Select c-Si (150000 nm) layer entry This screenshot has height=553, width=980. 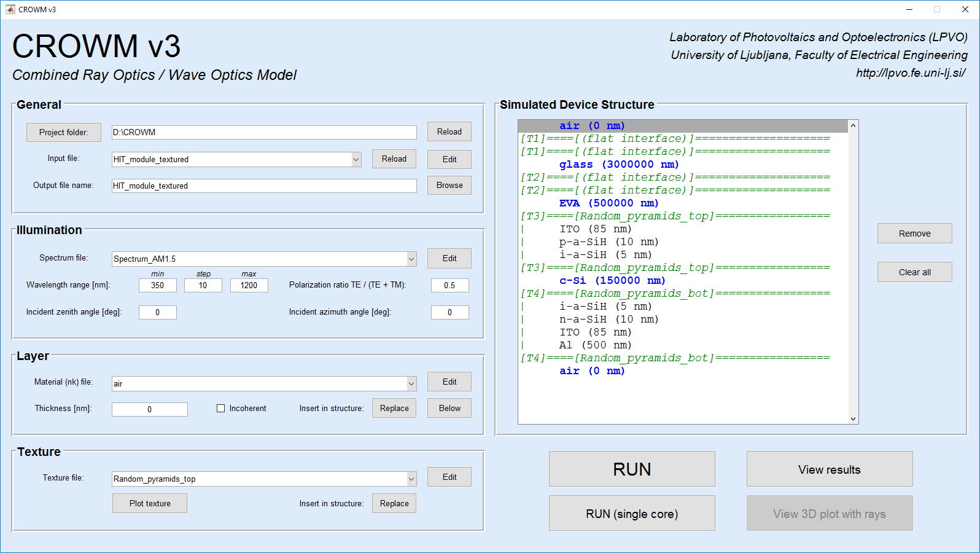(x=612, y=281)
